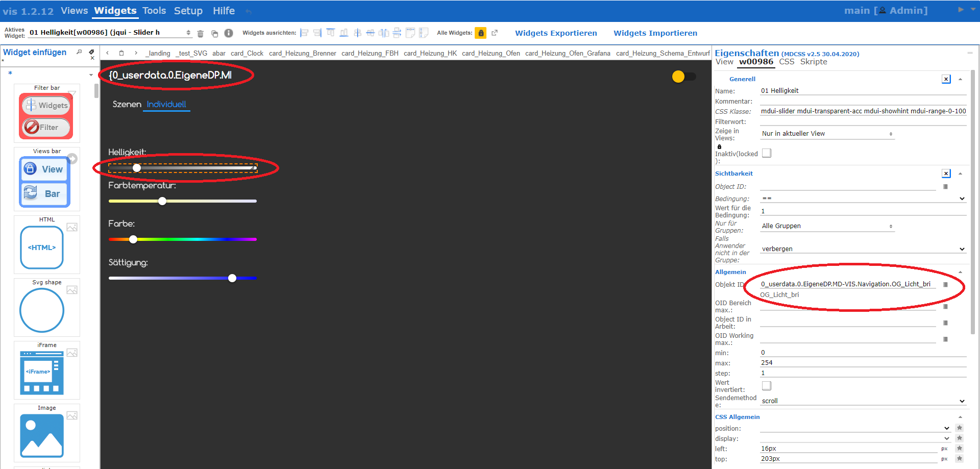
Task: Collapse the Sichtbarkeit section
Action: coord(960,174)
